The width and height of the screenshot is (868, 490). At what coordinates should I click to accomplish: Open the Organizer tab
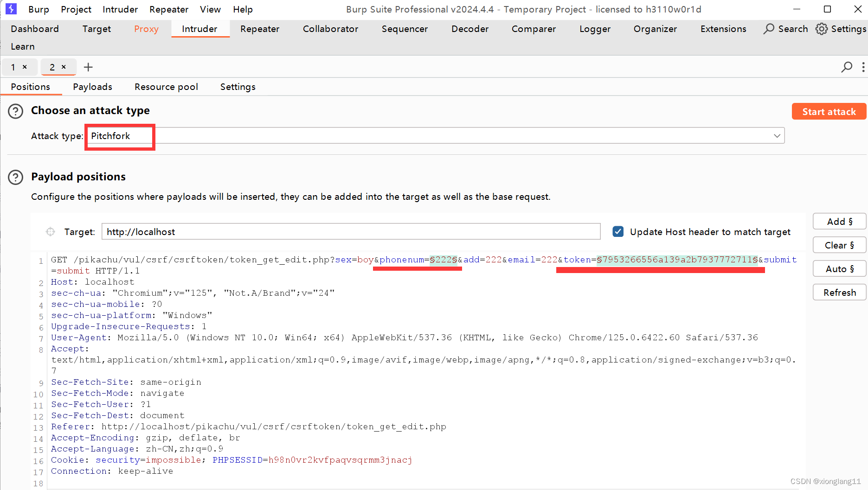(655, 29)
